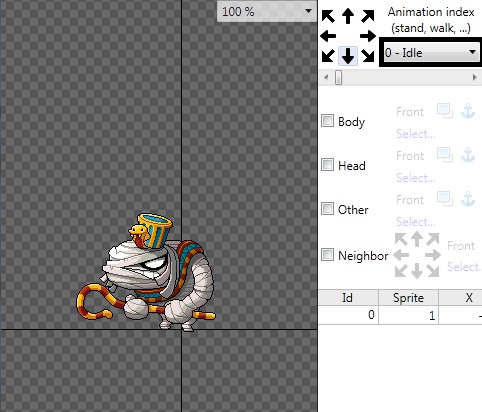Click the Front label for Other
This screenshot has width=482, height=412.
410,200
